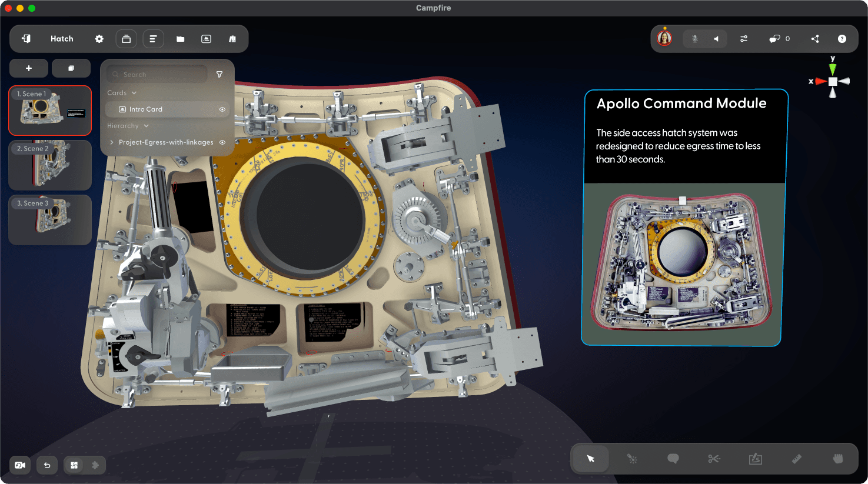The width and height of the screenshot is (868, 484).
Task: Select Scene 1 thumbnail
Action: [x=50, y=111]
